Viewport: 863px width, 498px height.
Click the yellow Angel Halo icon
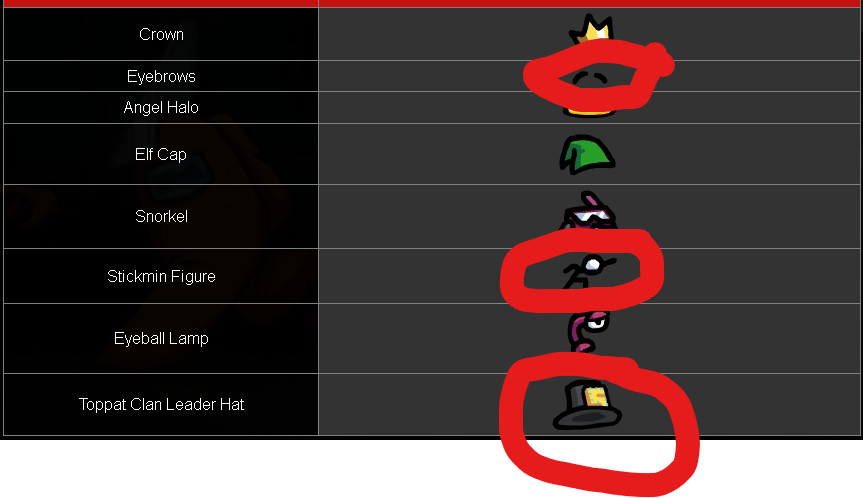point(589,112)
